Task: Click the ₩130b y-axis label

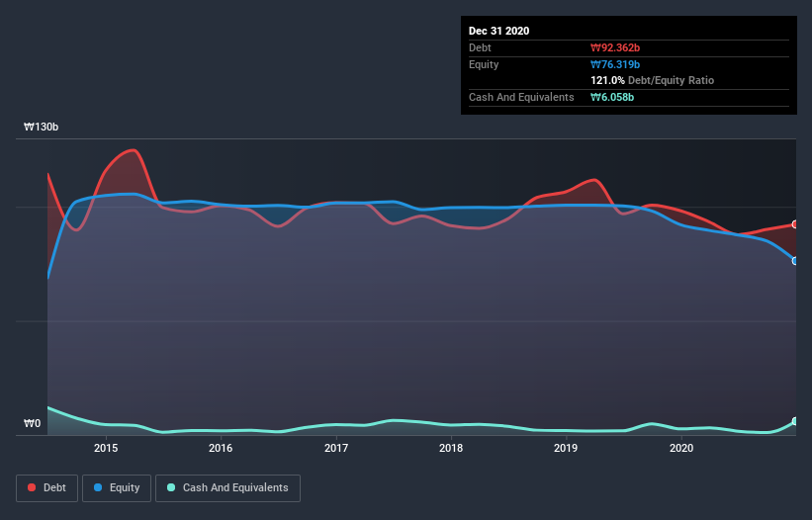Action: 41,127
